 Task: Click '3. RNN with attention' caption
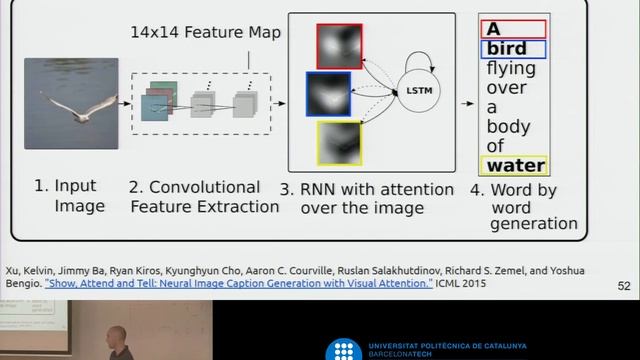[367, 199]
